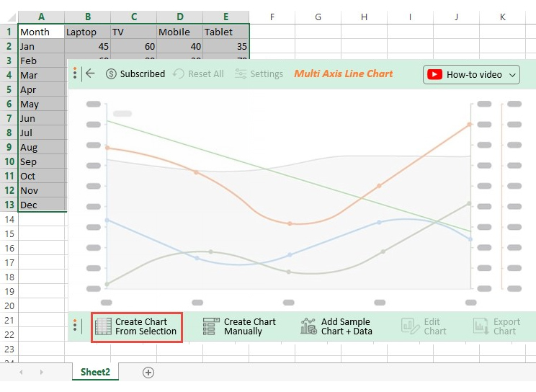536x392 pixels.
Task: Click the Add Sample Chart + Data icon
Action: [x=309, y=326]
